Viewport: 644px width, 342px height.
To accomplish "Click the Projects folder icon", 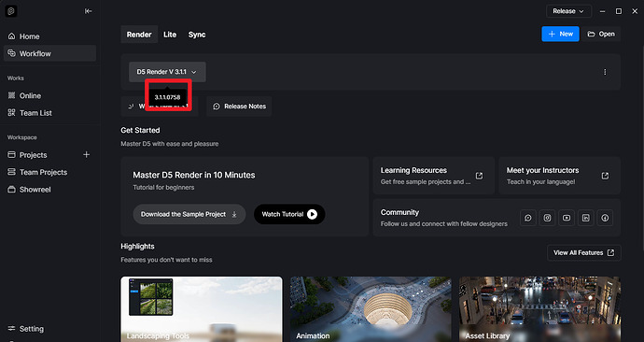I will tap(11, 155).
